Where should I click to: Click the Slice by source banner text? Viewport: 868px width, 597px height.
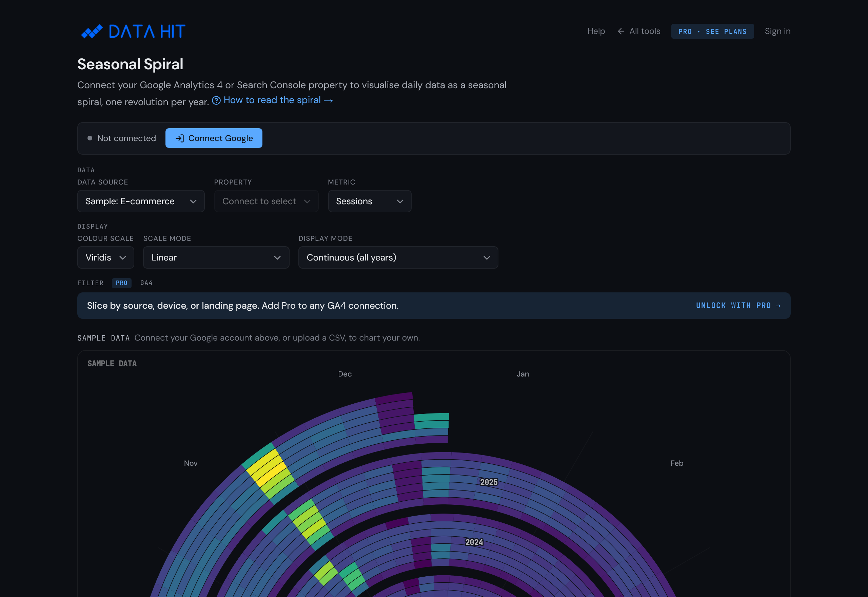[243, 306]
